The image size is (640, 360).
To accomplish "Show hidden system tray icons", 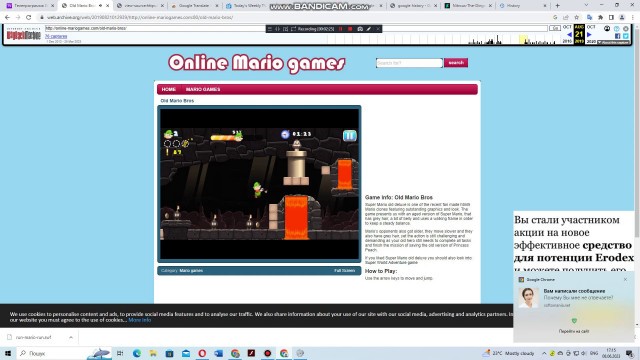I will (544, 353).
